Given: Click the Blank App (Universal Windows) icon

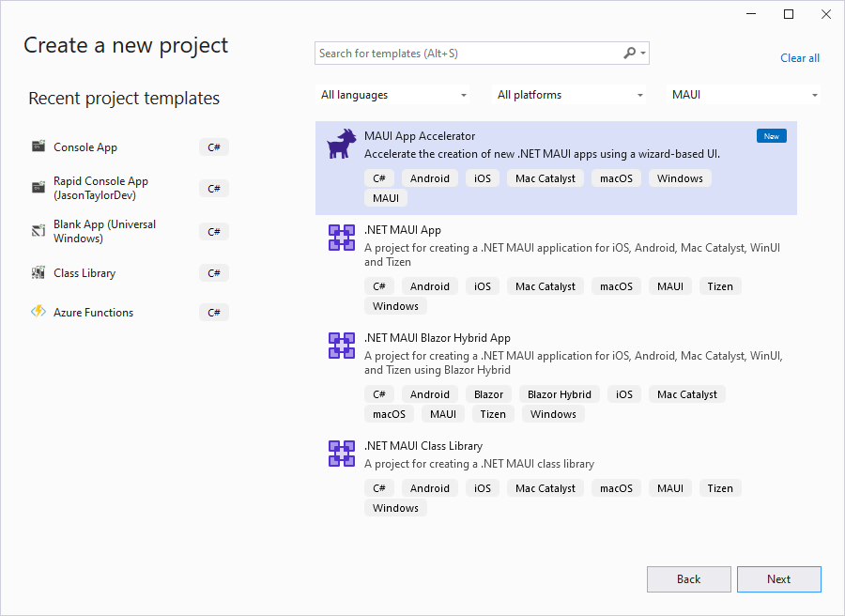Looking at the screenshot, I should click(38, 231).
